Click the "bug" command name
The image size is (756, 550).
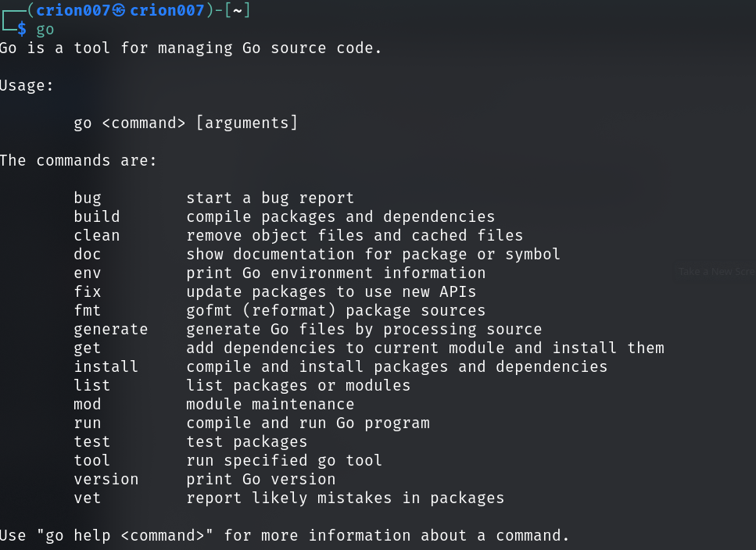pos(88,198)
